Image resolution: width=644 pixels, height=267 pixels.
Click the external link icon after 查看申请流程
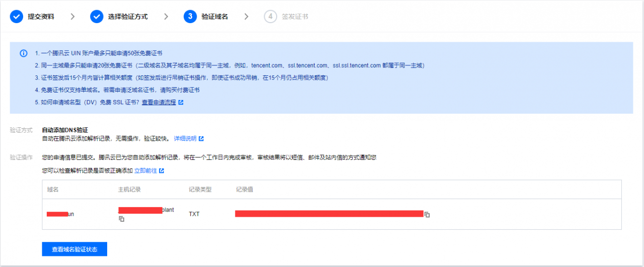point(181,103)
